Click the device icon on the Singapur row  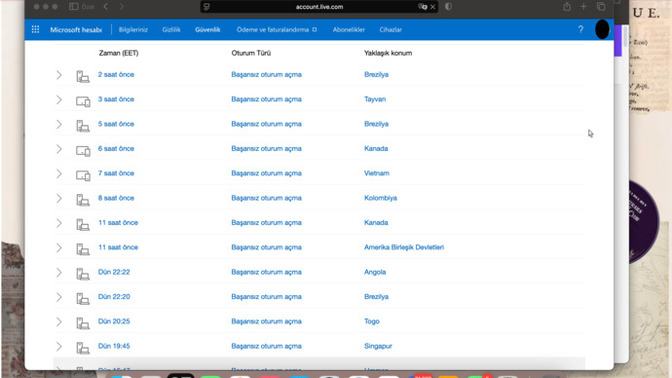[83, 348]
